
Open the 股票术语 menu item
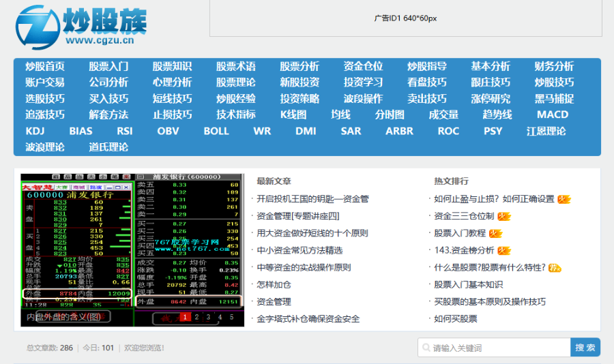(236, 66)
